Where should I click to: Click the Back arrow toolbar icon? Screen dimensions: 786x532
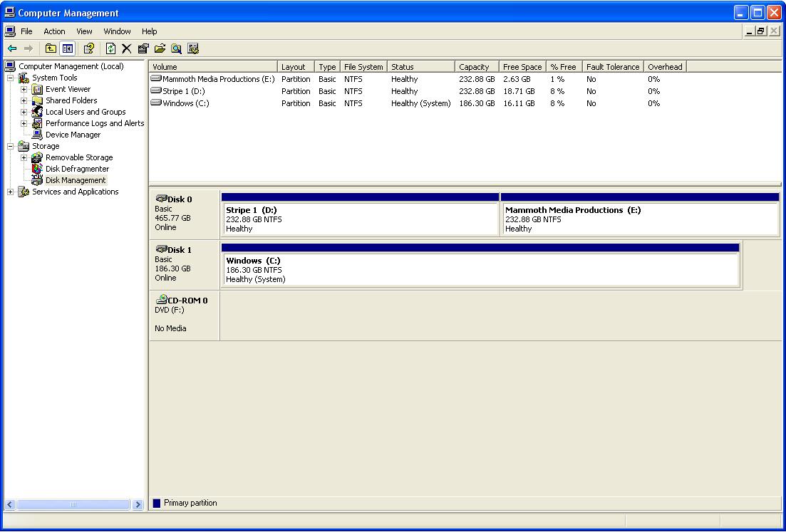click(12, 48)
